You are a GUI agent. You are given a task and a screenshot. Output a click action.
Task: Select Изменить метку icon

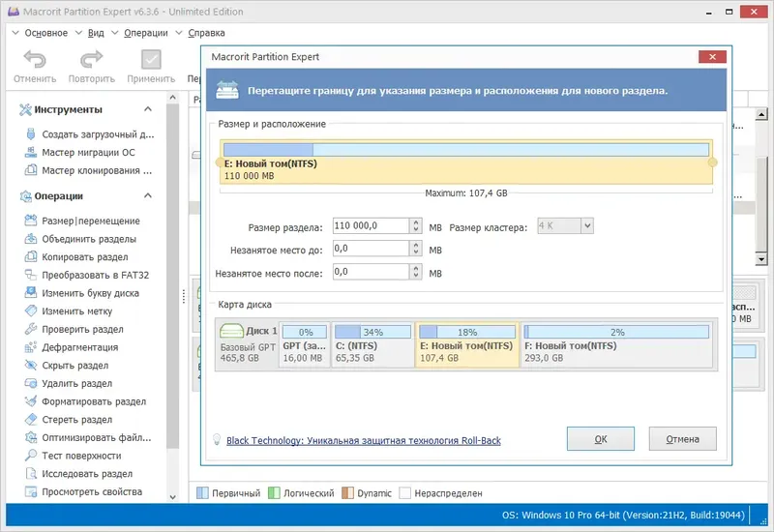coord(31,310)
